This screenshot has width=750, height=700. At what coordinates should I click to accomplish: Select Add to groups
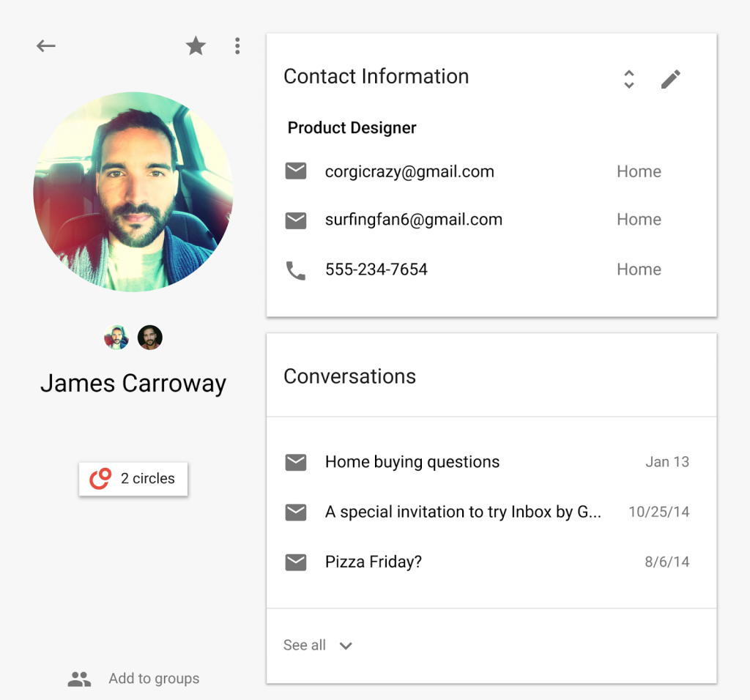point(153,678)
